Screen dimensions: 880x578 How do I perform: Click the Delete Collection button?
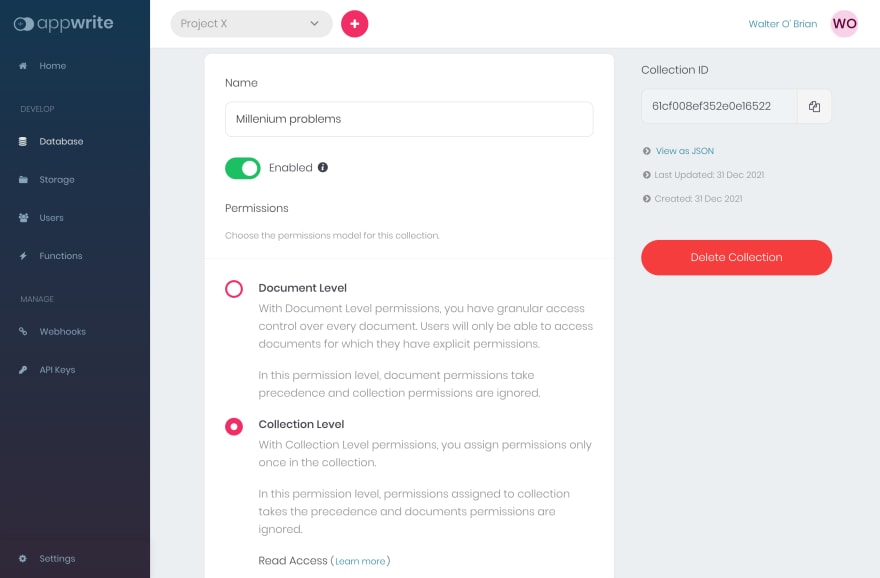pyautogui.click(x=736, y=258)
